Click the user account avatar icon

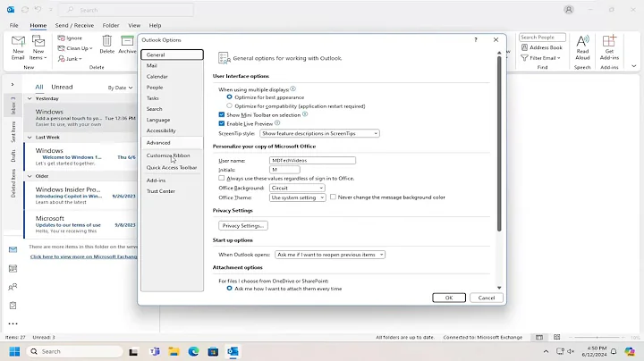click(569, 10)
